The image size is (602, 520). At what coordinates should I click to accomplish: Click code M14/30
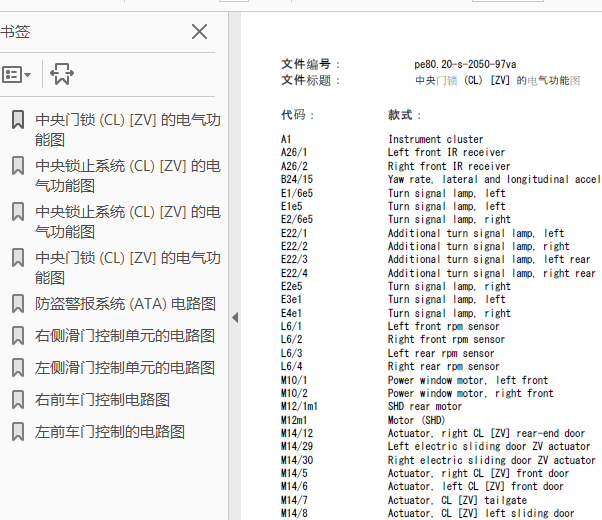click(297, 460)
